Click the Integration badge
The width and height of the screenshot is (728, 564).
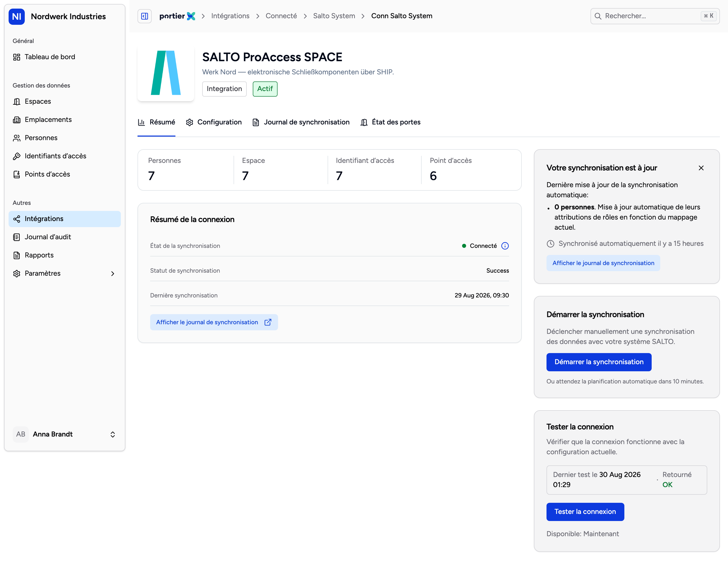click(x=224, y=89)
